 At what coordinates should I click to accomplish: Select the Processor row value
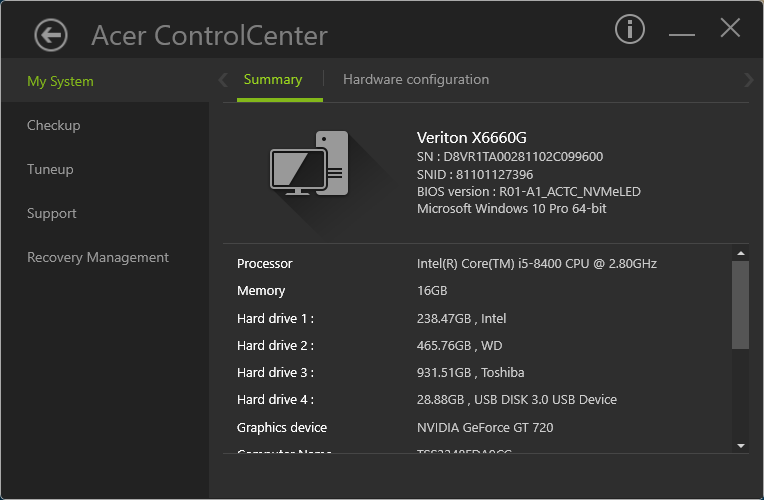(536, 264)
